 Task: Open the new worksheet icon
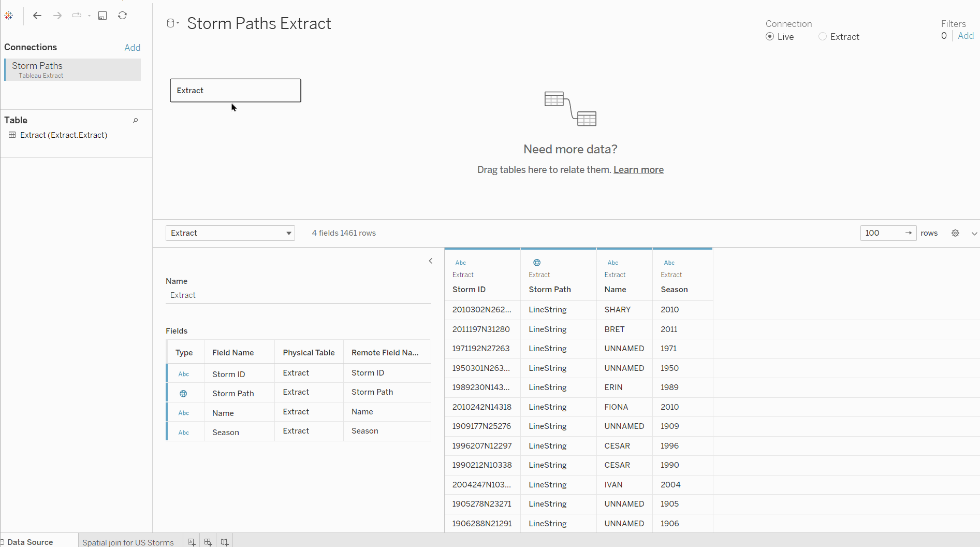coord(191,542)
